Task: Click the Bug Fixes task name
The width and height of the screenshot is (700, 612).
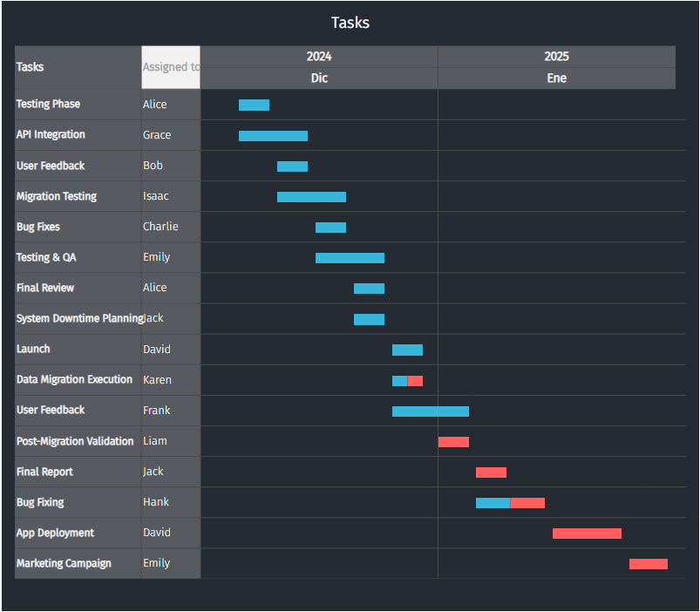Action: click(x=38, y=227)
